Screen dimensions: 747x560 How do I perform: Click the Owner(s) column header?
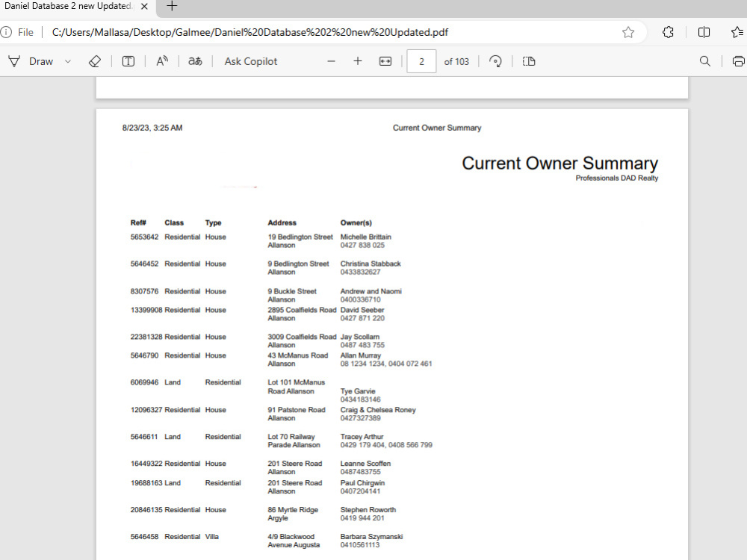click(x=356, y=223)
